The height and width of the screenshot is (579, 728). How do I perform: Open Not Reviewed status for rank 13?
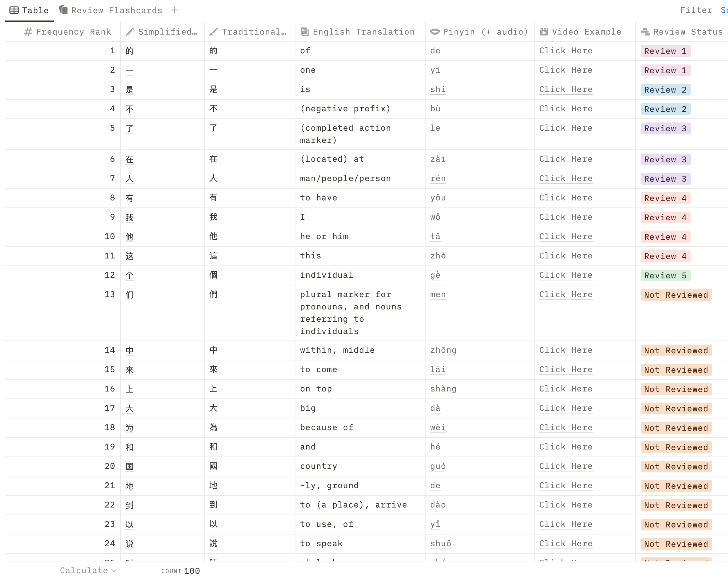click(x=676, y=295)
